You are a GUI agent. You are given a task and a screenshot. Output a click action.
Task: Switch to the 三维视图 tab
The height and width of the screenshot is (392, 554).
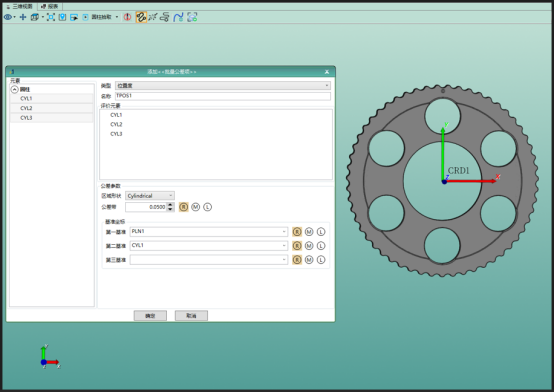[20, 6]
